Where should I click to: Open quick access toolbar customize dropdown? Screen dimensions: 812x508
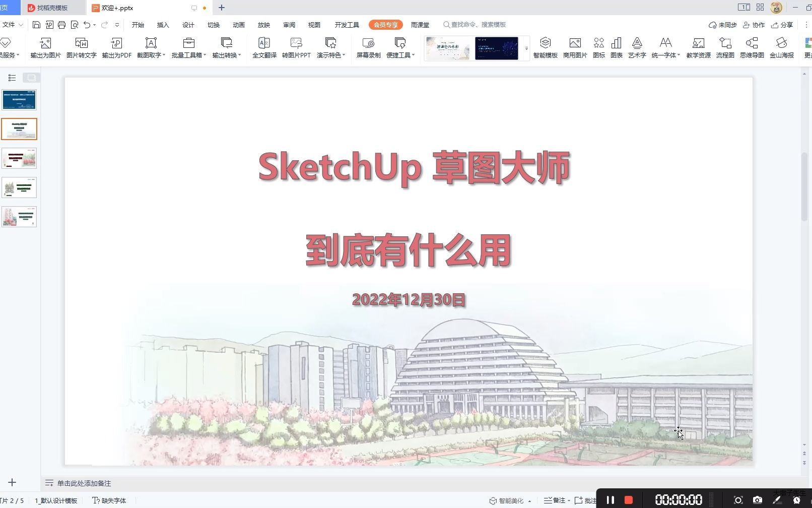(x=117, y=25)
